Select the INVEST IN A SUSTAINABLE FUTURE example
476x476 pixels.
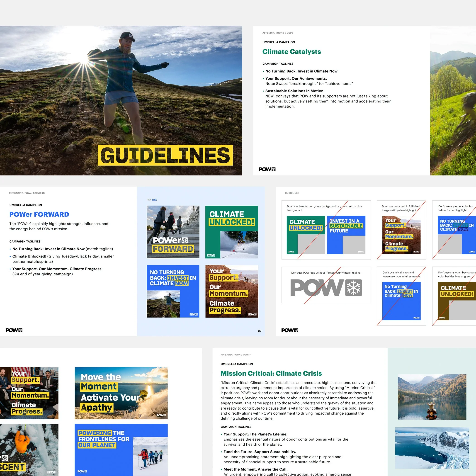coord(346,235)
